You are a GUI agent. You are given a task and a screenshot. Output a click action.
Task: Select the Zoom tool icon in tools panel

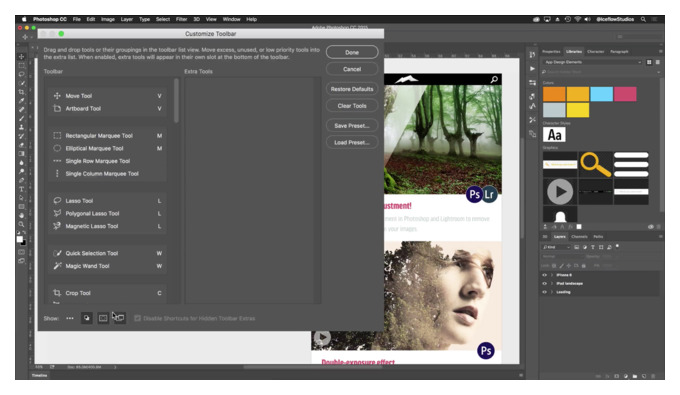[21, 224]
